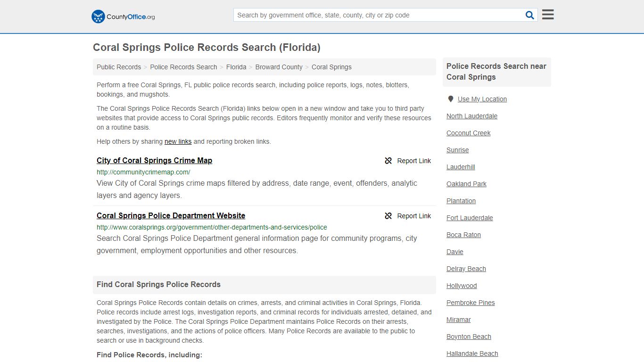The height and width of the screenshot is (362, 644).
Task: Select Boynton Beach in sidebar
Action: 469,337
